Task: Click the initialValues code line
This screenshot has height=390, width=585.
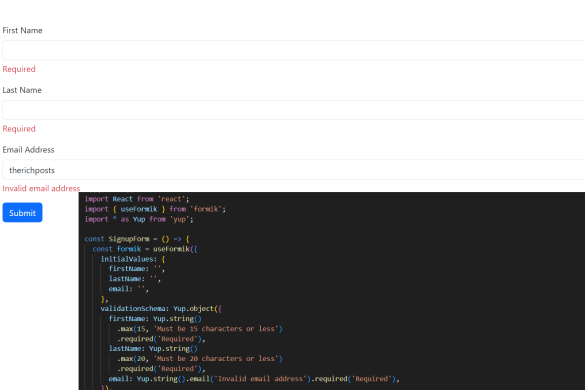Action: pyautogui.click(x=133, y=259)
